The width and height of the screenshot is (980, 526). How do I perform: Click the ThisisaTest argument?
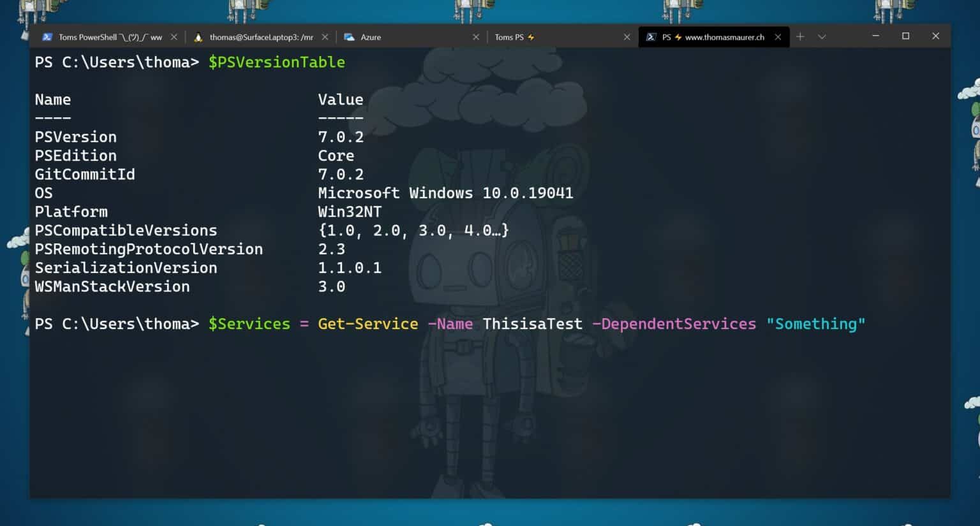(533, 324)
